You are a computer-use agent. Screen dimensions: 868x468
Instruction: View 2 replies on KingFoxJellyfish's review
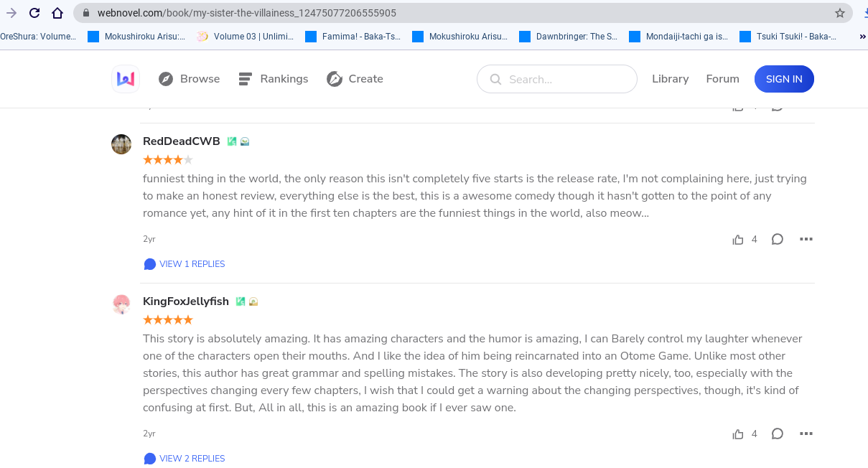click(x=184, y=458)
